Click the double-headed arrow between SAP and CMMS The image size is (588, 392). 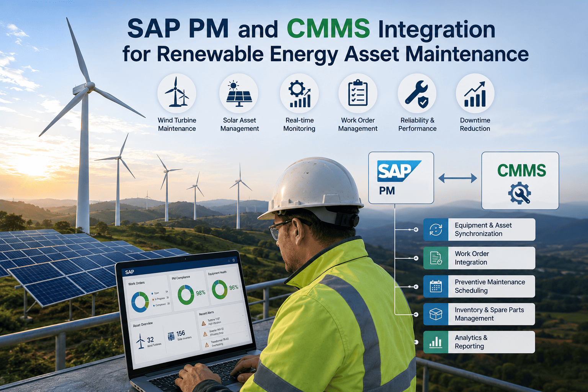[x=457, y=178]
